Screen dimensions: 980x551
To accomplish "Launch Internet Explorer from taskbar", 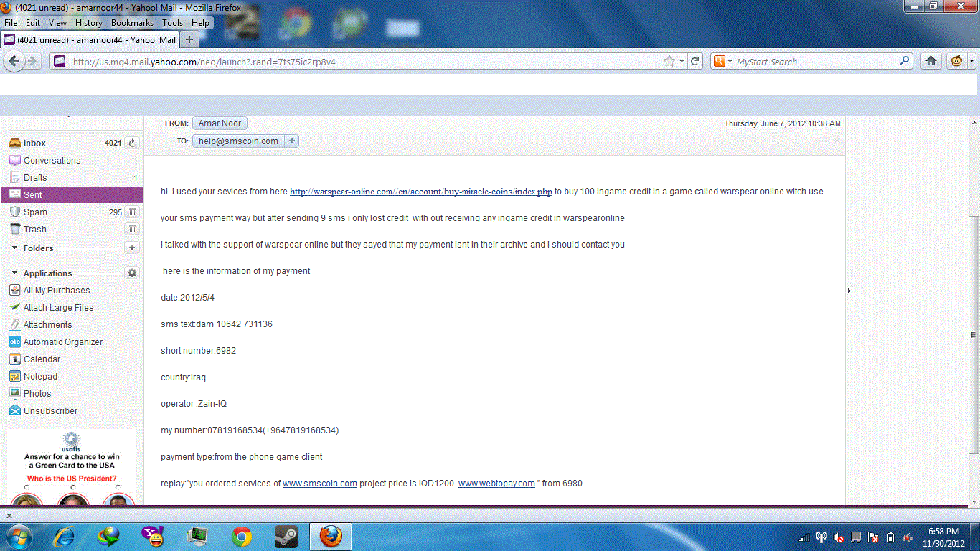I will point(65,537).
